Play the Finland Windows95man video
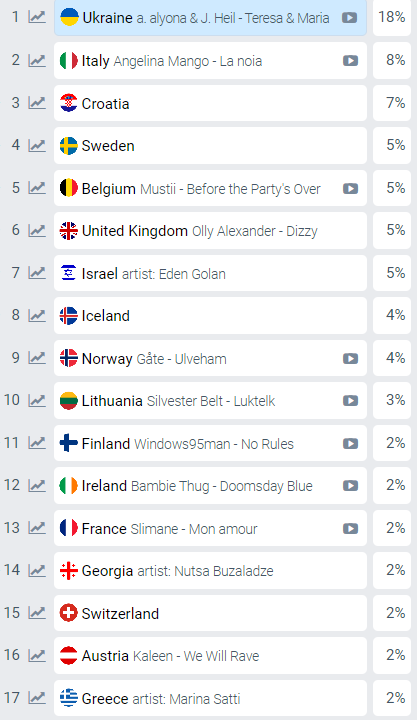417x720 pixels. (x=350, y=444)
